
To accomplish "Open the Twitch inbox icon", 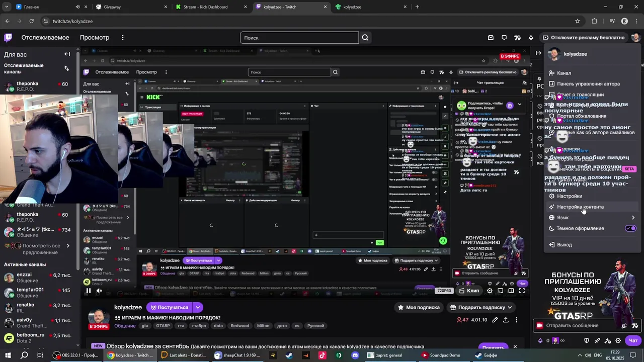I will [491, 38].
